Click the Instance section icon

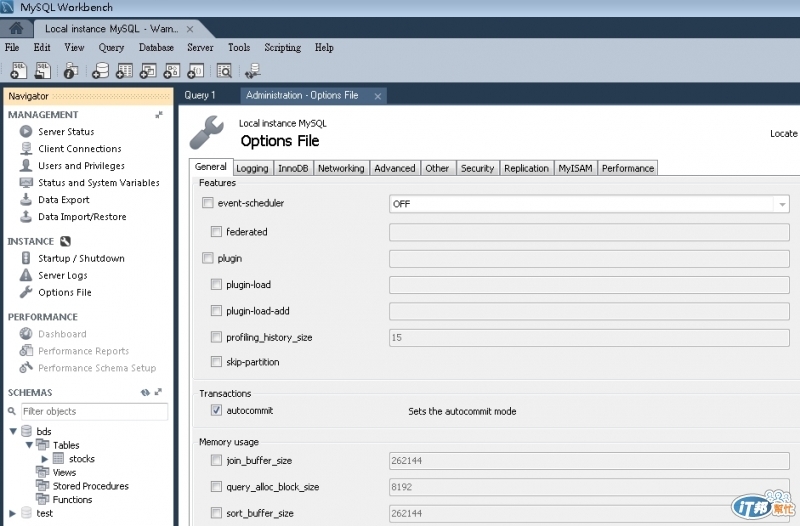point(65,241)
